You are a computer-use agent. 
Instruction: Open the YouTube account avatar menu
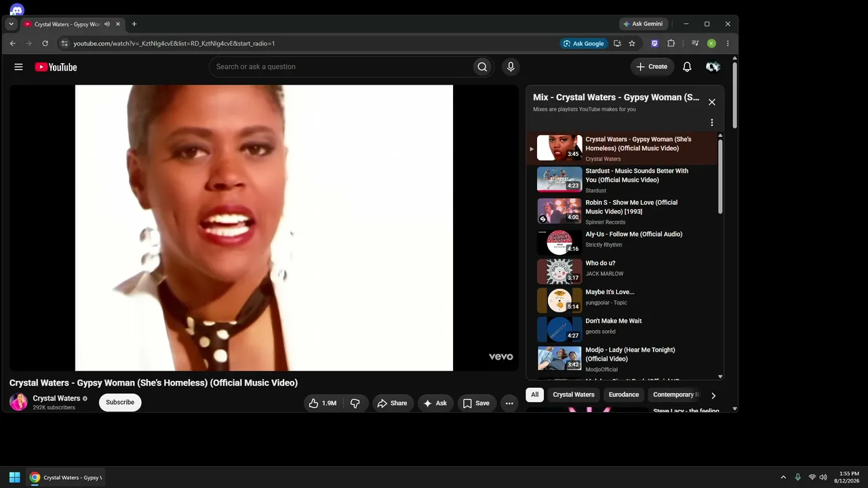click(712, 66)
